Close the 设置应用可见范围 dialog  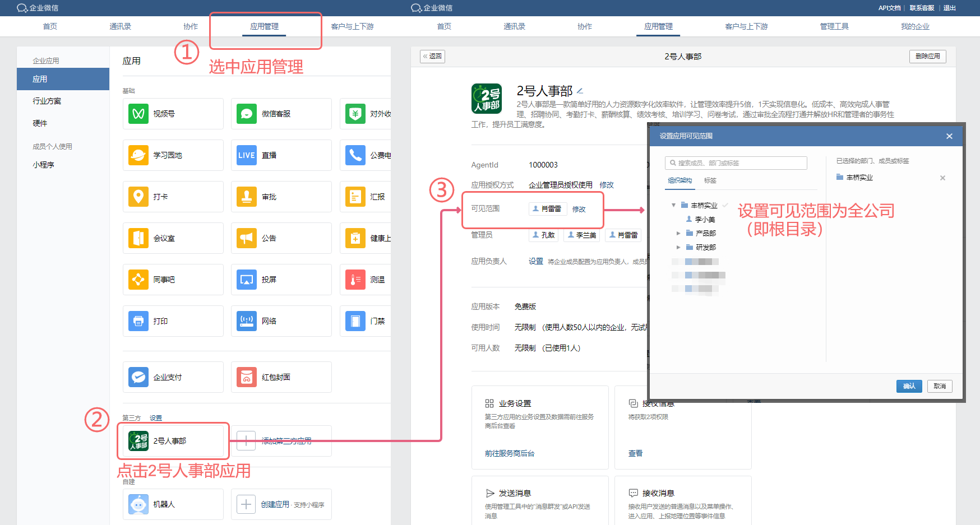pyautogui.click(x=949, y=136)
